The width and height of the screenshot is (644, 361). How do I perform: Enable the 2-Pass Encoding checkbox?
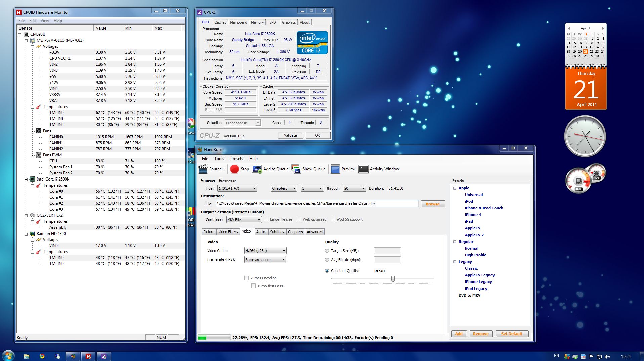[x=247, y=278]
